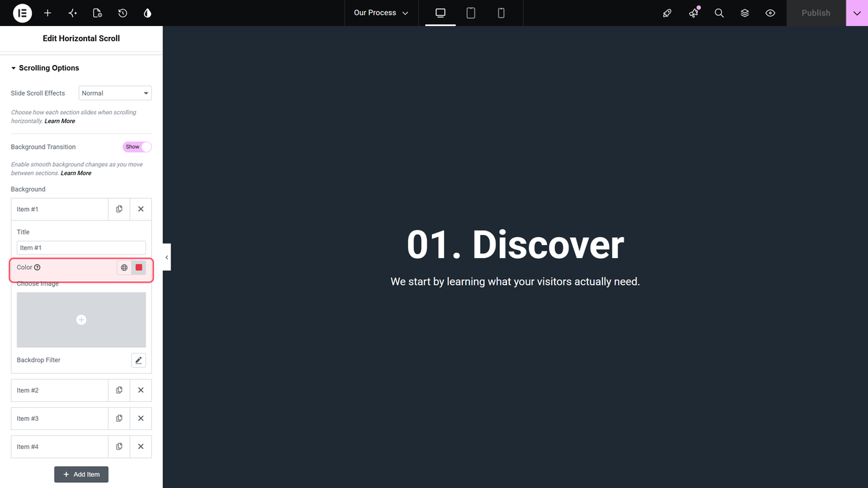Open the History clock icon
Image resolution: width=868 pixels, height=488 pixels.
tap(123, 13)
